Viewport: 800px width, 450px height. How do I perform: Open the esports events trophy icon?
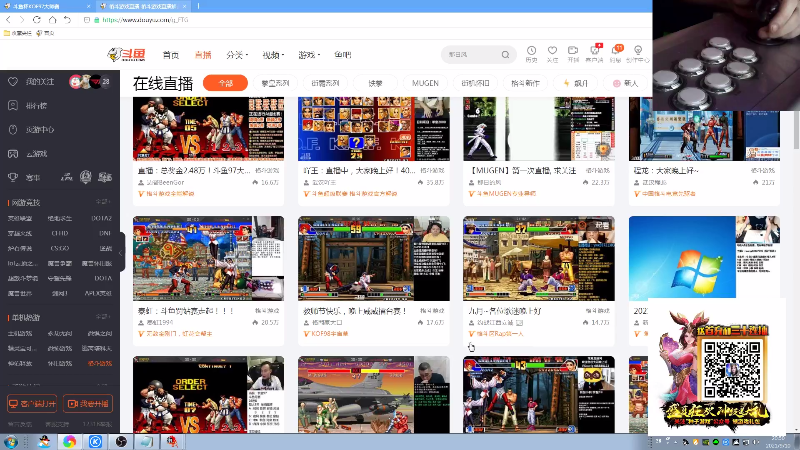point(13,178)
